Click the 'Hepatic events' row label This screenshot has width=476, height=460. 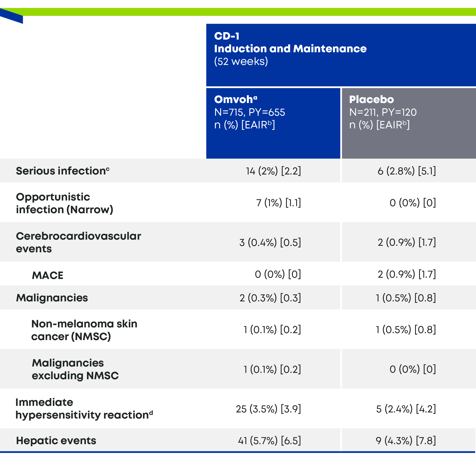point(56,441)
